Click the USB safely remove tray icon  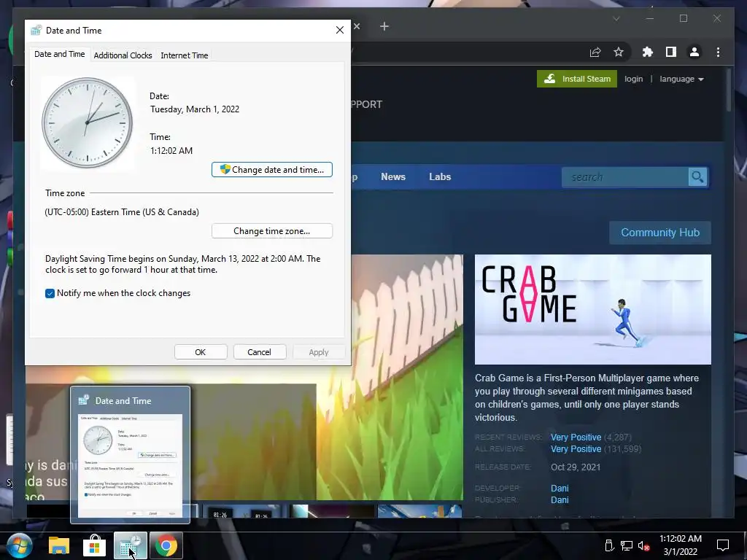[609, 545]
